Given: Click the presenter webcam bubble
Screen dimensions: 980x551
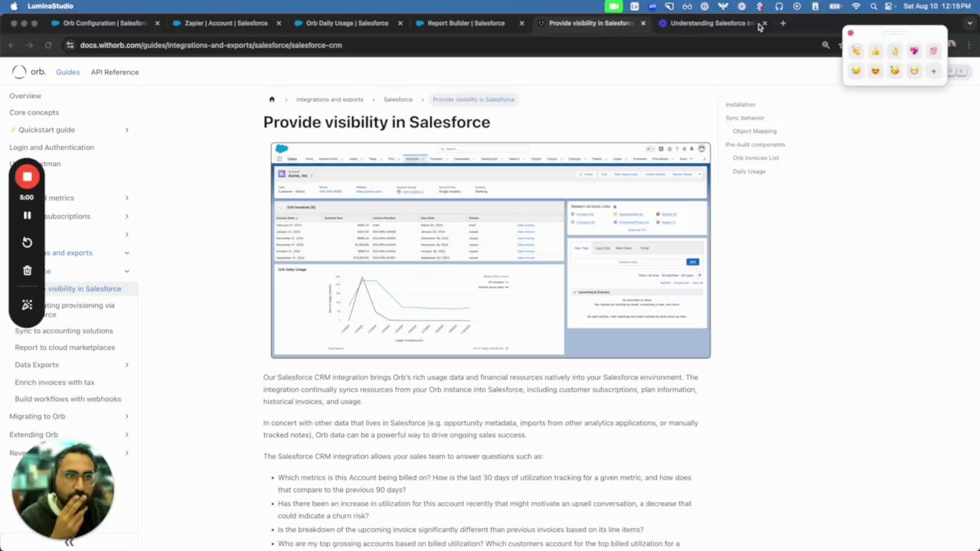Looking at the screenshot, I should tap(63, 491).
